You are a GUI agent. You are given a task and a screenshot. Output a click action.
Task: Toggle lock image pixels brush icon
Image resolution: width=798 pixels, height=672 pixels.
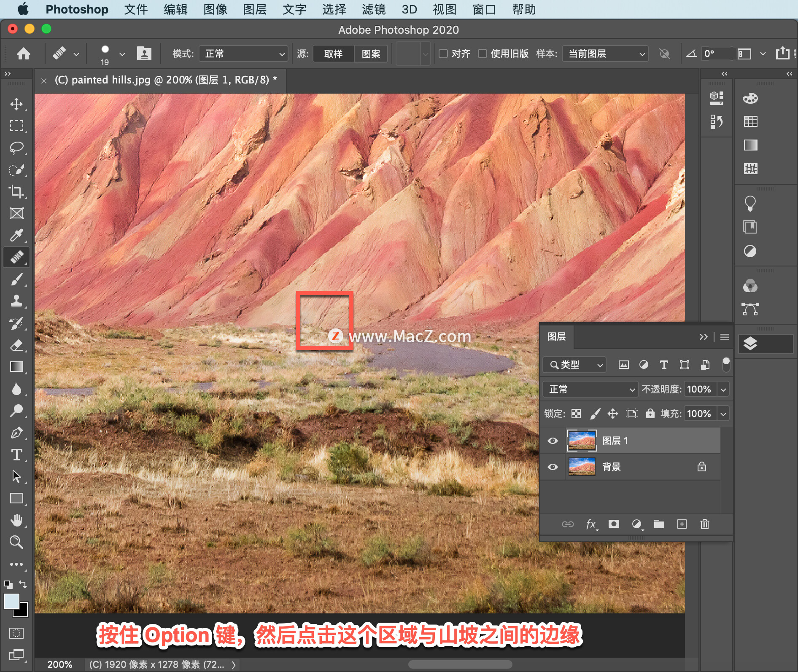[x=595, y=414]
